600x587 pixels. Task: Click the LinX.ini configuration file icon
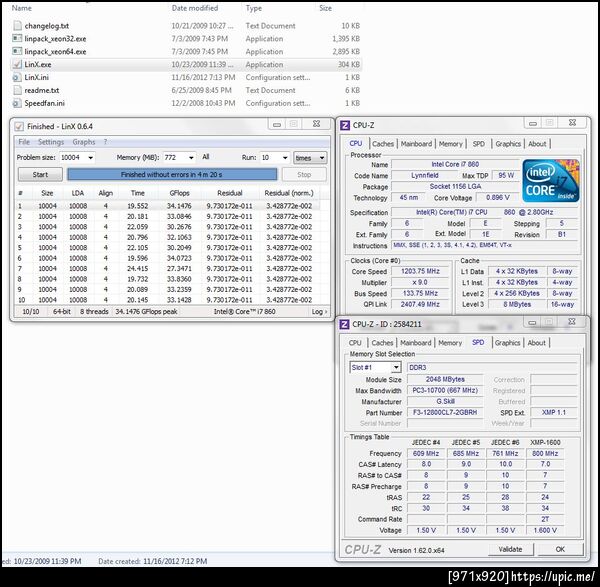point(17,77)
